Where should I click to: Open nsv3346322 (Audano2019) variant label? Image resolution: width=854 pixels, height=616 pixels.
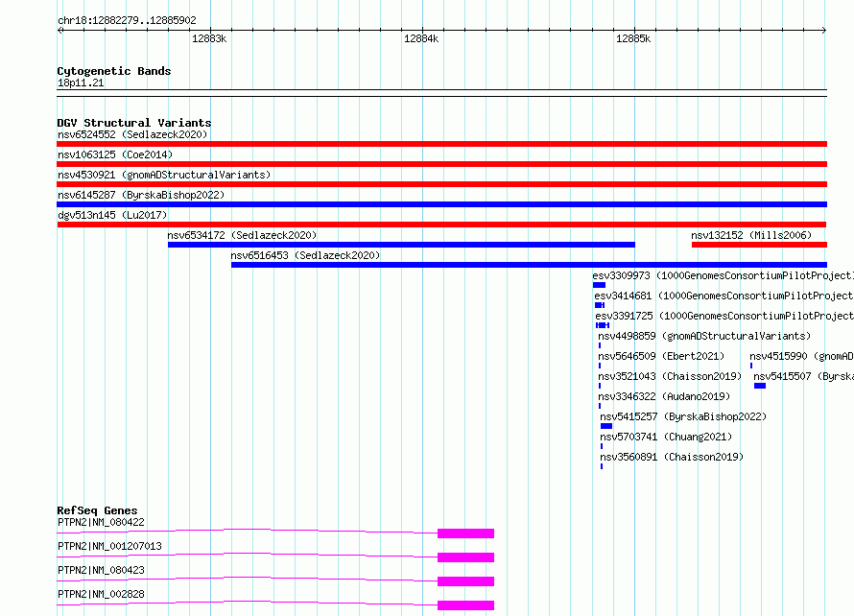click(x=664, y=396)
